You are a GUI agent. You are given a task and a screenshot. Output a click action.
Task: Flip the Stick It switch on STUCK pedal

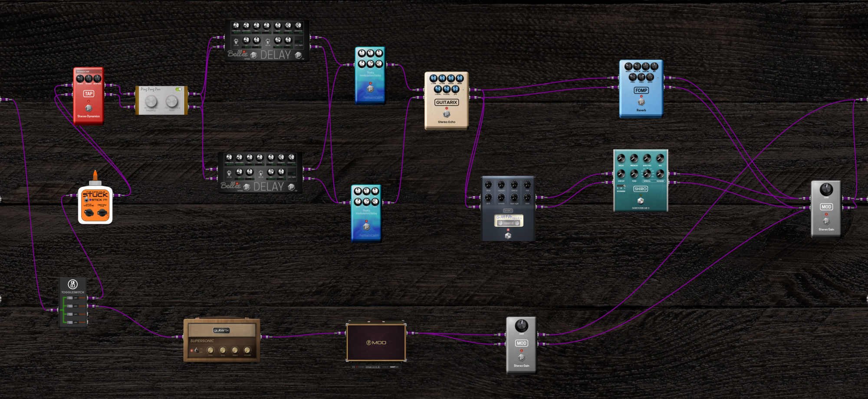coord(86,200)
